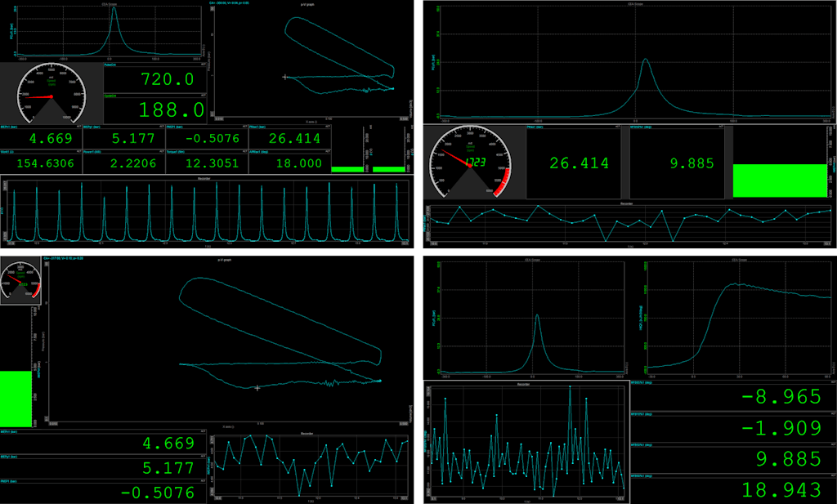This screenshot has width=837, height=504.
Task: Select the large p-V loop graph
Action: 228,342
